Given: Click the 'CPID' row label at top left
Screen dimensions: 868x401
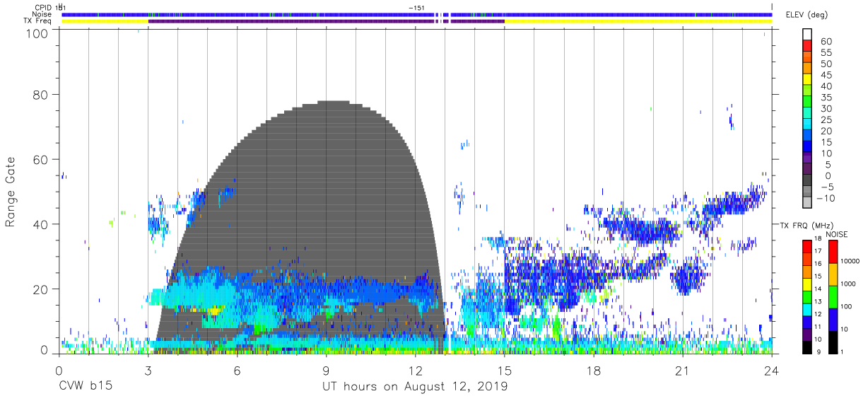Looking at the screenshot, I should click(x=43, y=7).
